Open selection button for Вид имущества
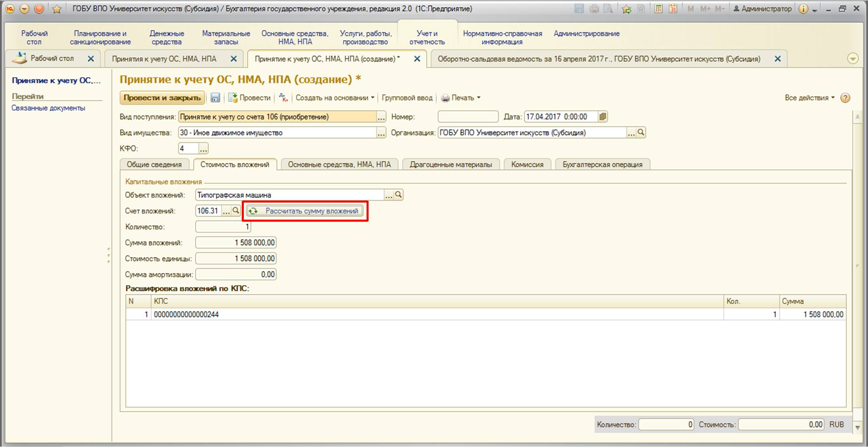This screenshot has height=447, width=868. pyautogui.click(x=381, y=133)
